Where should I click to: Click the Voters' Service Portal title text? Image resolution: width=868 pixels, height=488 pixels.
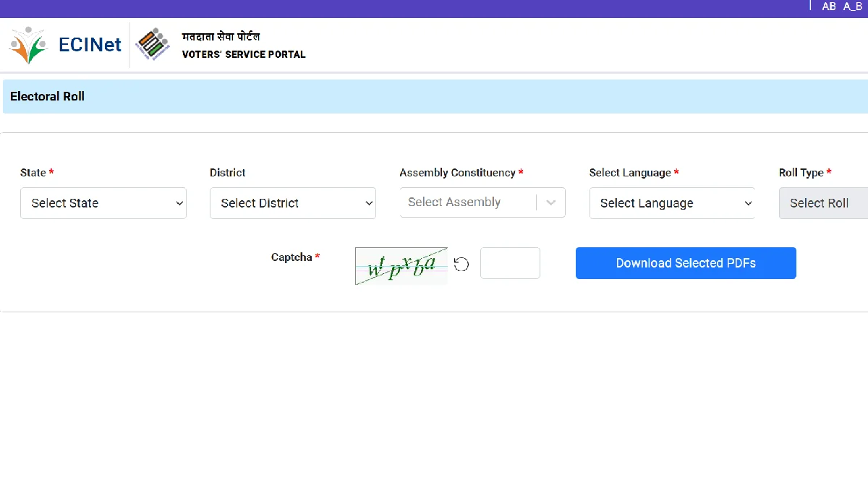244,54
